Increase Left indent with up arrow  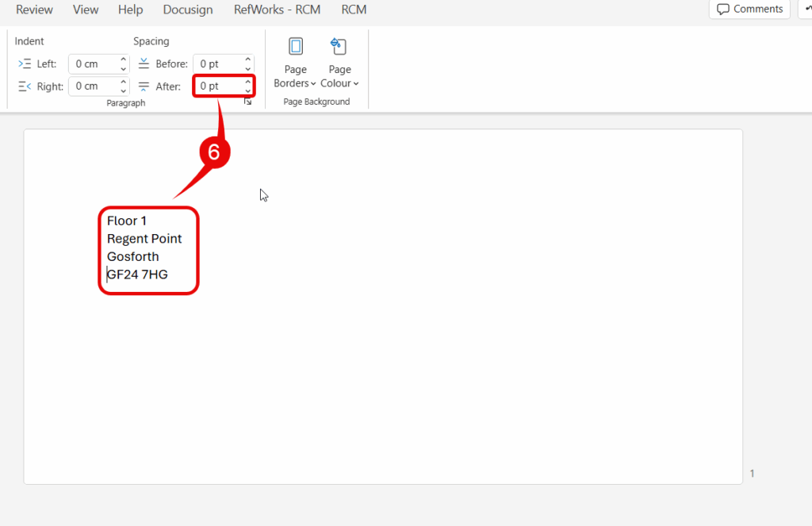click(123, 60)
